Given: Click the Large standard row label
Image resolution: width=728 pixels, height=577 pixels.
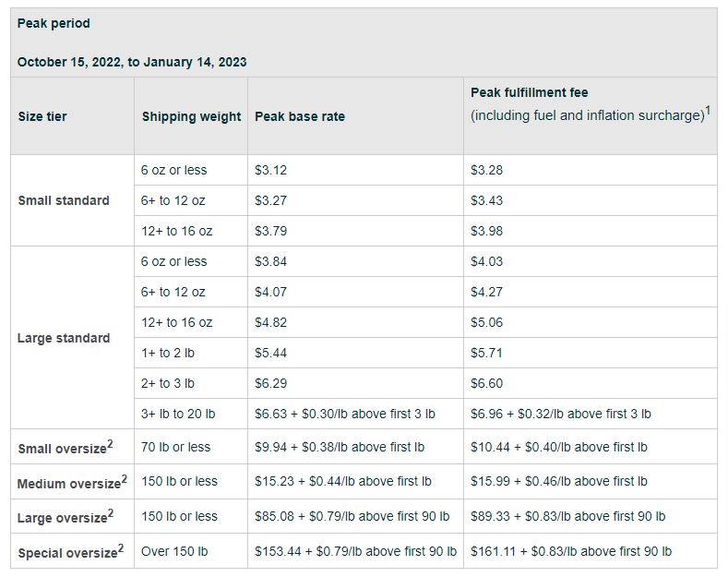Looking at the screenshot, I should 63,338.
